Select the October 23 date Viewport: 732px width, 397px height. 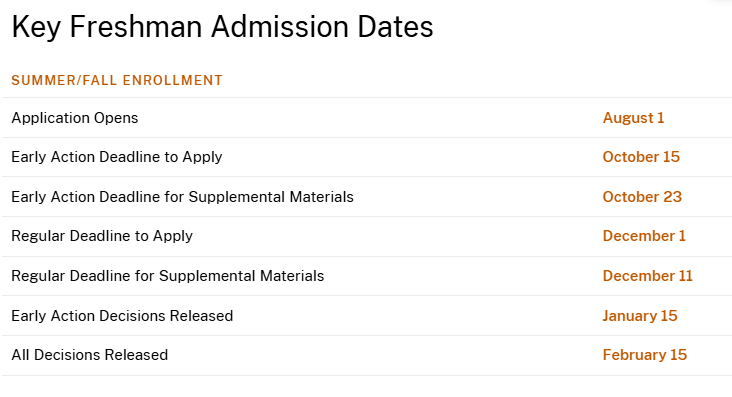coord(642,197)
